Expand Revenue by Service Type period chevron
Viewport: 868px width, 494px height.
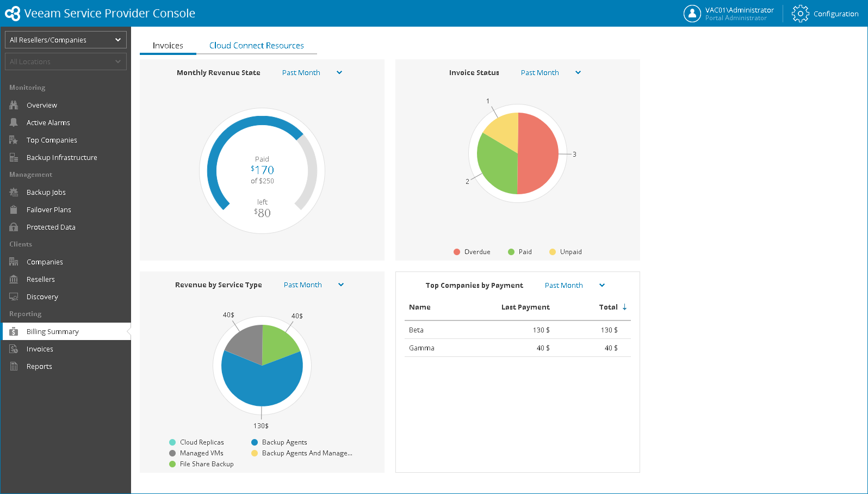pyautogui.click(x=341, y=285)
